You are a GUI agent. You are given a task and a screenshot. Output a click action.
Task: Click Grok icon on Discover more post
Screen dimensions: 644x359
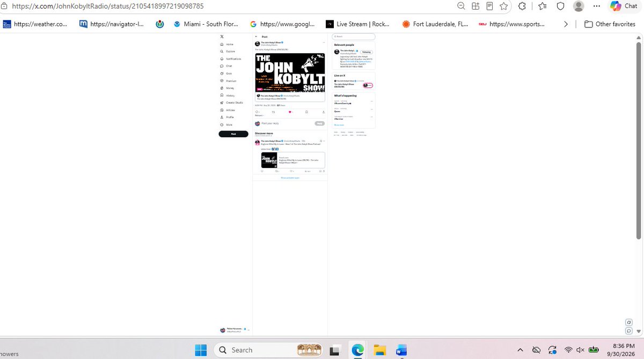[321, 141]
